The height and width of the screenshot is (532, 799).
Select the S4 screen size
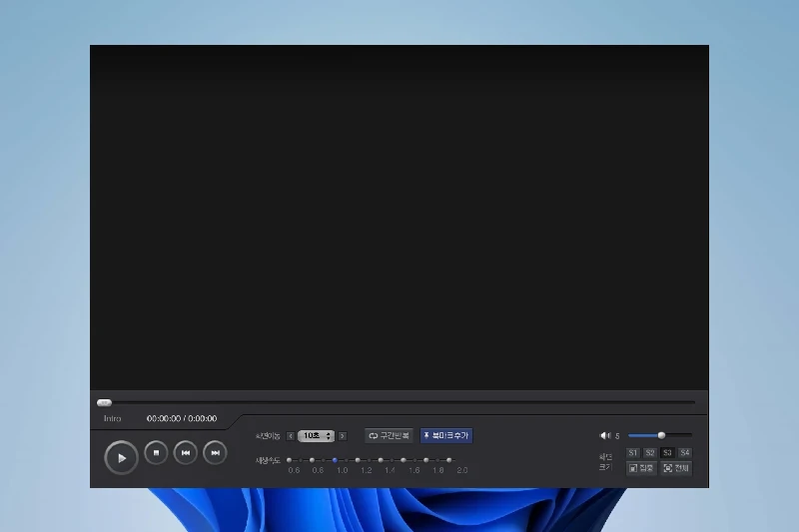[x=684, y=453]
